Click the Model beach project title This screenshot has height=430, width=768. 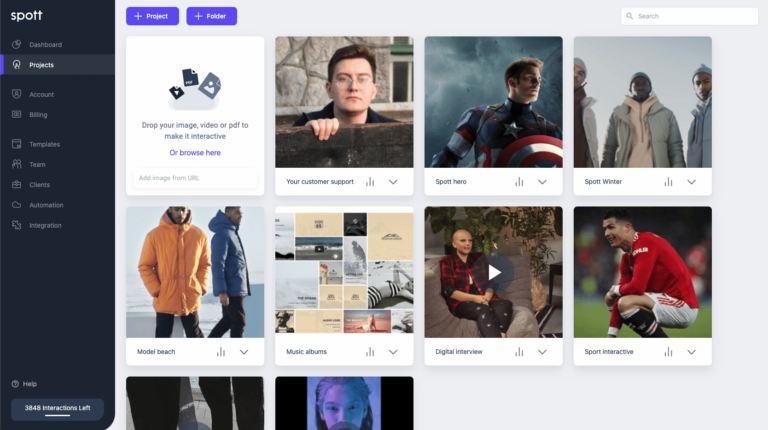click(x=156, y=352)
